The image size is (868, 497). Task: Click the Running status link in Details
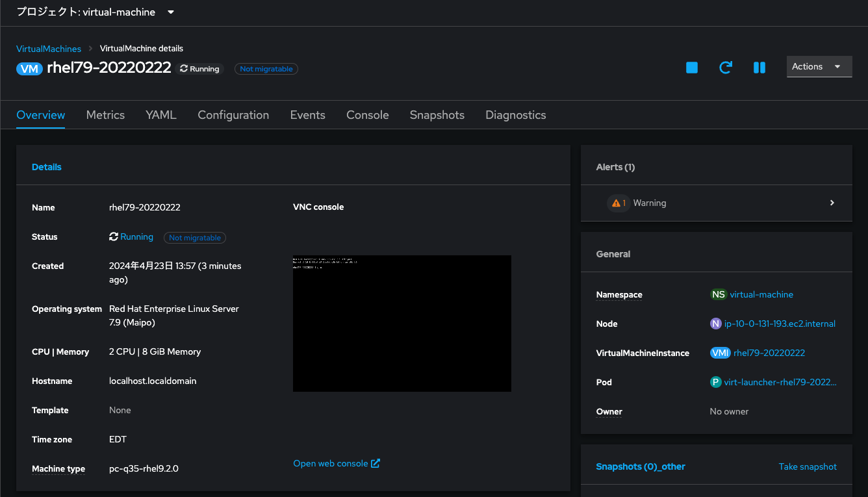(136, 237)
